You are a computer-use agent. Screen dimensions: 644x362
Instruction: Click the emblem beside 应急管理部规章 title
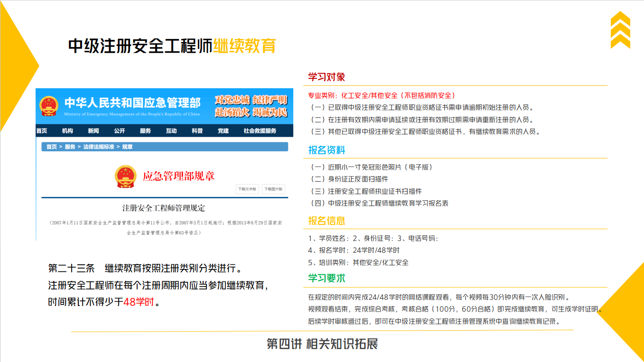pos(125,176)
